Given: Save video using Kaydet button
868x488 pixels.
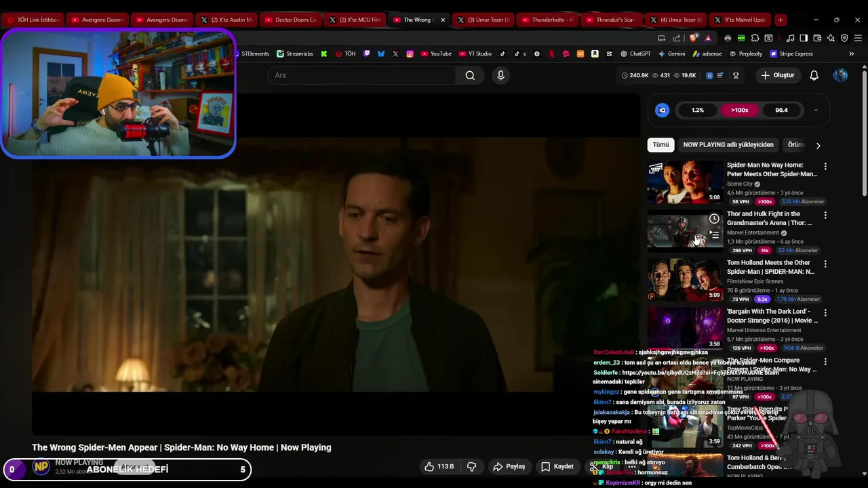Looking at the screenshot, I should point(557,466).
